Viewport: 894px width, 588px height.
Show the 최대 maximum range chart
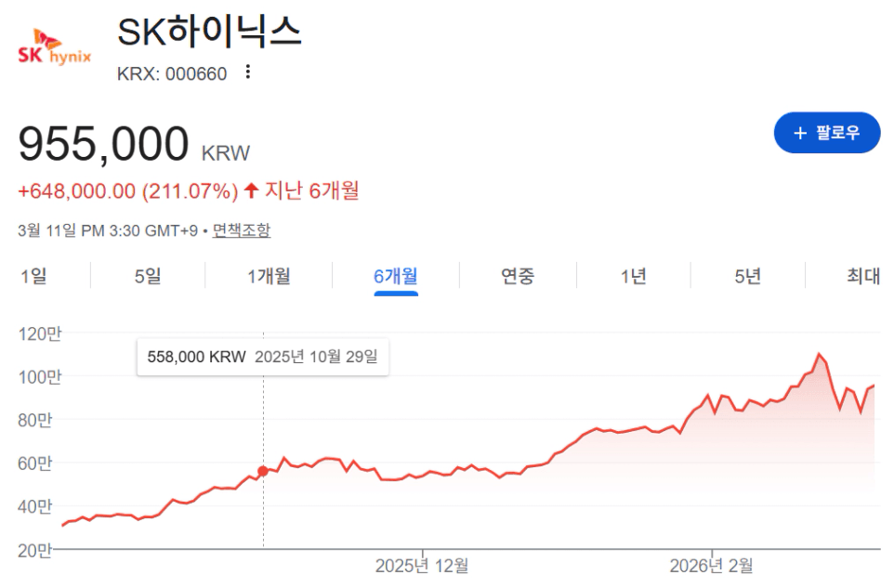(862, 276)
